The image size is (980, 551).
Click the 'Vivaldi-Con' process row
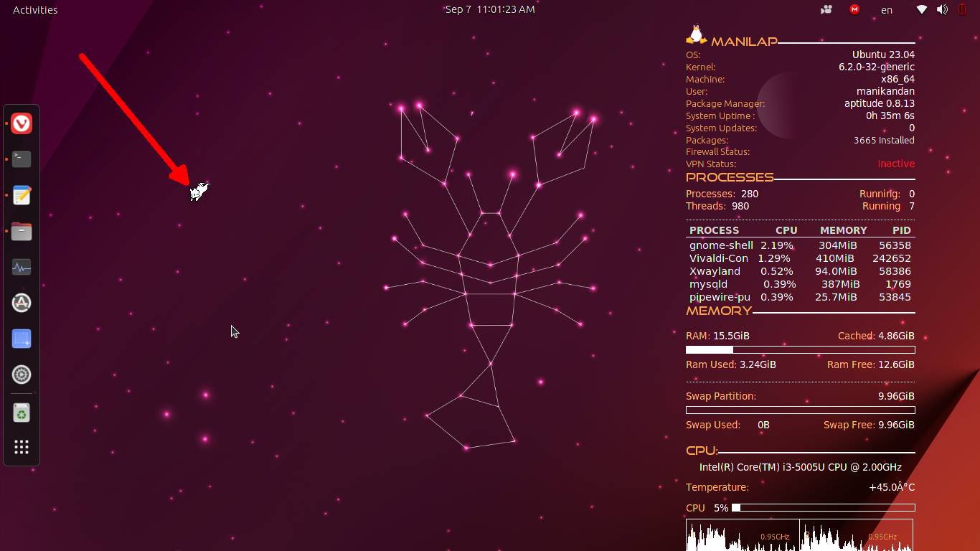800,258
